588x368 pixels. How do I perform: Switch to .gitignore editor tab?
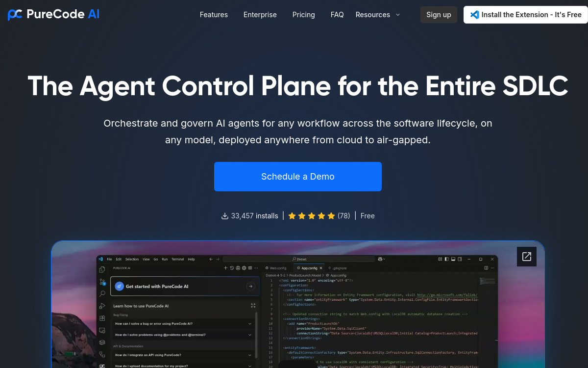pyautogui.click(x=337, y=268)
